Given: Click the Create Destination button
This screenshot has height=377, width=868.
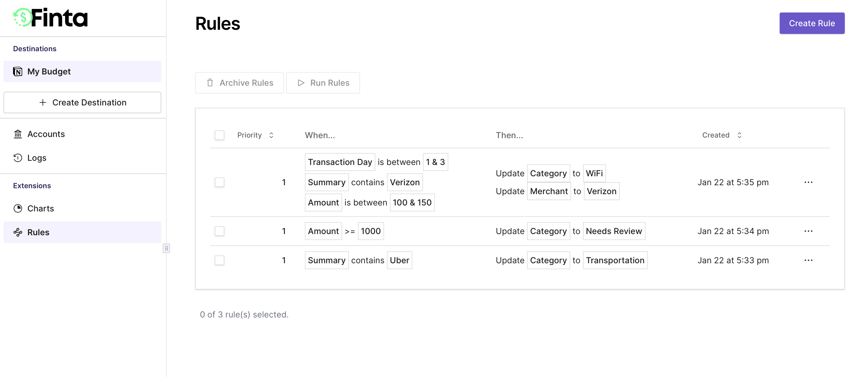Looking at the screenshot, I should click(x=82, y=102).
